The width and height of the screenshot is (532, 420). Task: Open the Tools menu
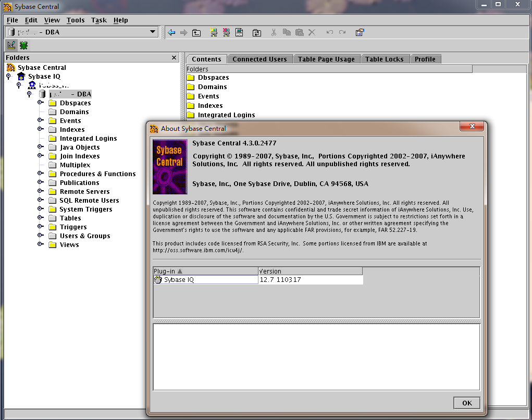coord(76,20)
